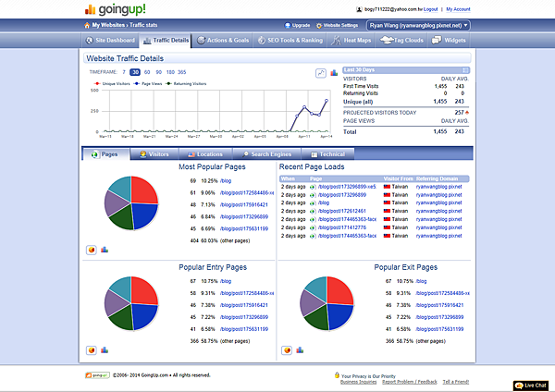
Task: Click Tell a Friend footer link
Action: (456, 382)
